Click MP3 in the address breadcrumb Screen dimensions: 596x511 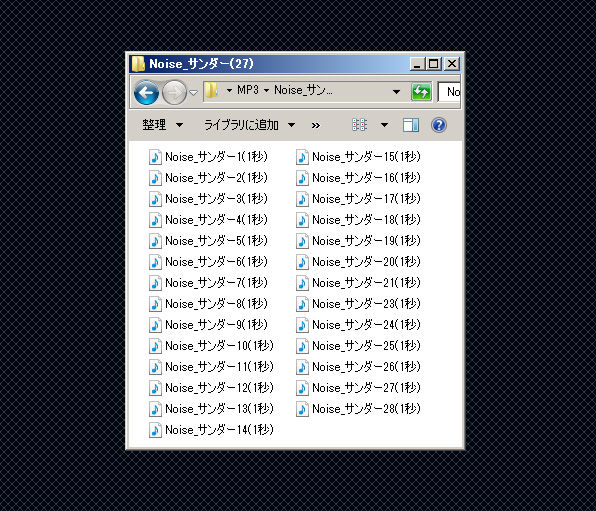pyautogui.click(x=248, y=90)
